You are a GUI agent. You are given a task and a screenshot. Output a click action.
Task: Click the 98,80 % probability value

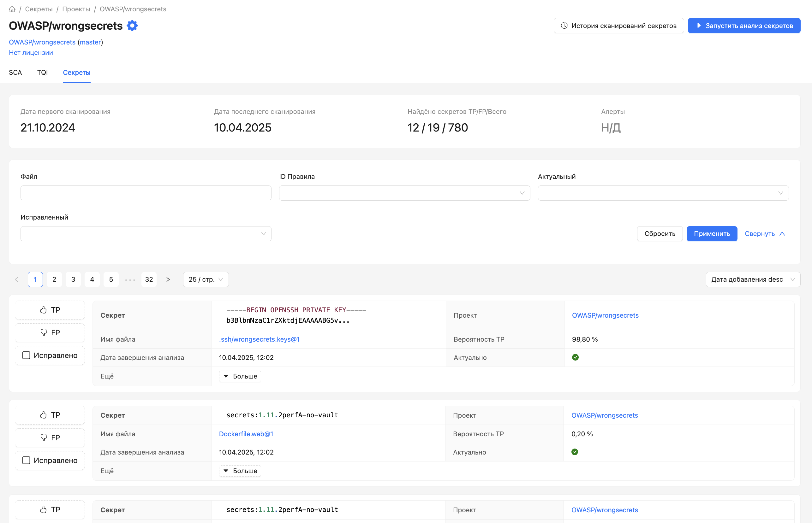585,339
